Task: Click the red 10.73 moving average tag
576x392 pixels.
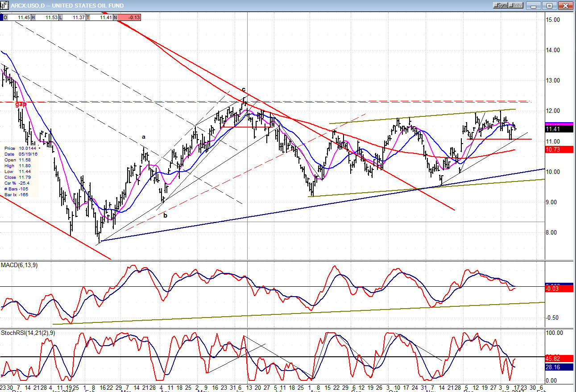Action: [x=556, y=149]
